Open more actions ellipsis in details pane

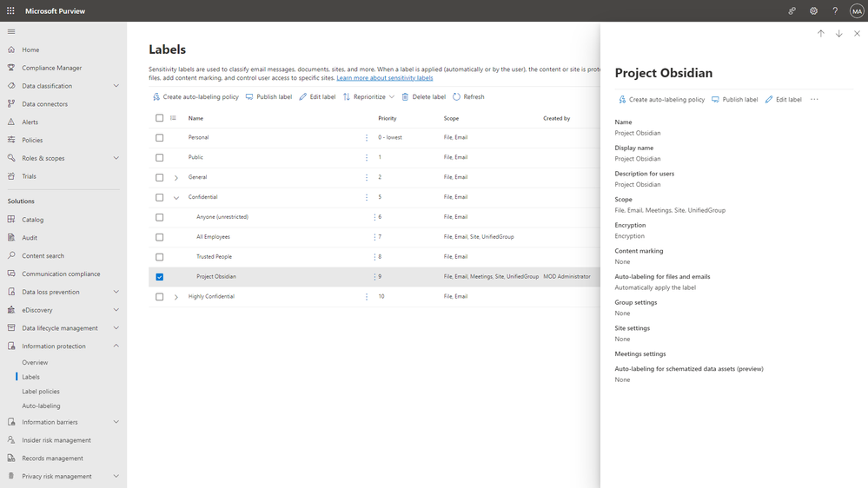click(814, 100)
